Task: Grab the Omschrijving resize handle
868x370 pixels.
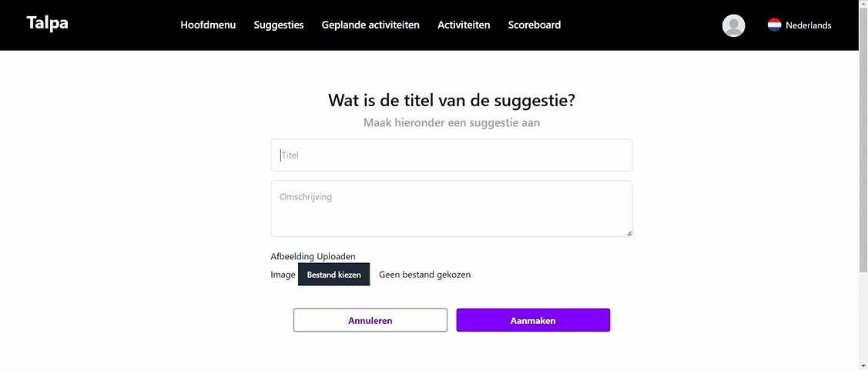Action: click(628, 233)
